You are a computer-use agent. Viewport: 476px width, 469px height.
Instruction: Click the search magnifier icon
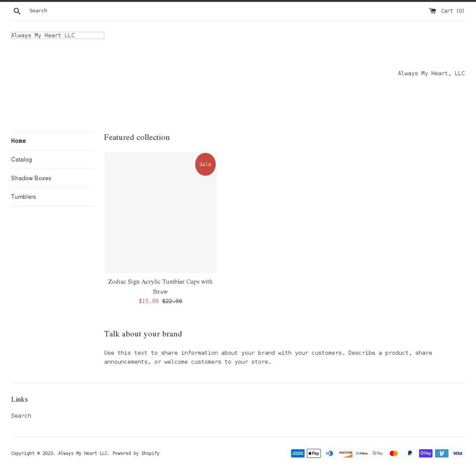17,10
